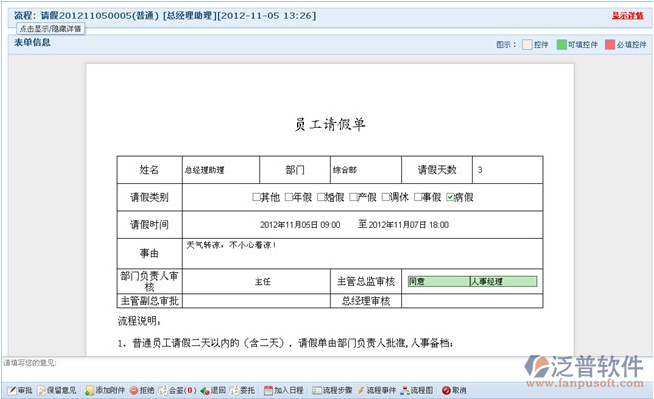The image size is (654, 399).
Task: Click the 取消 cancel button
Action: click(x=454, y=390)
